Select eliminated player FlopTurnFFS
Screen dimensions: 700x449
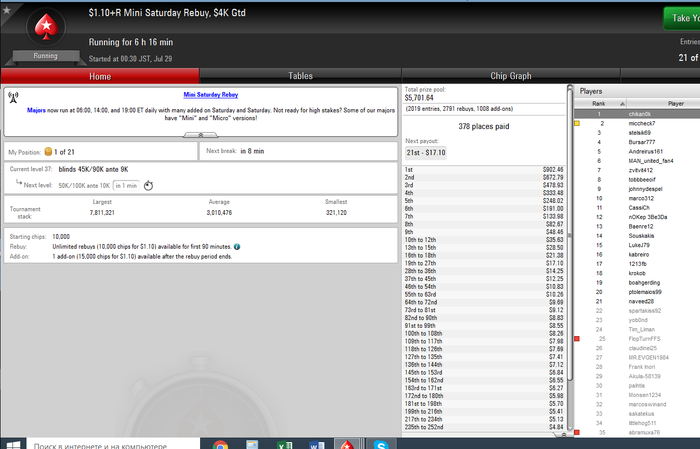pos(637,339)
